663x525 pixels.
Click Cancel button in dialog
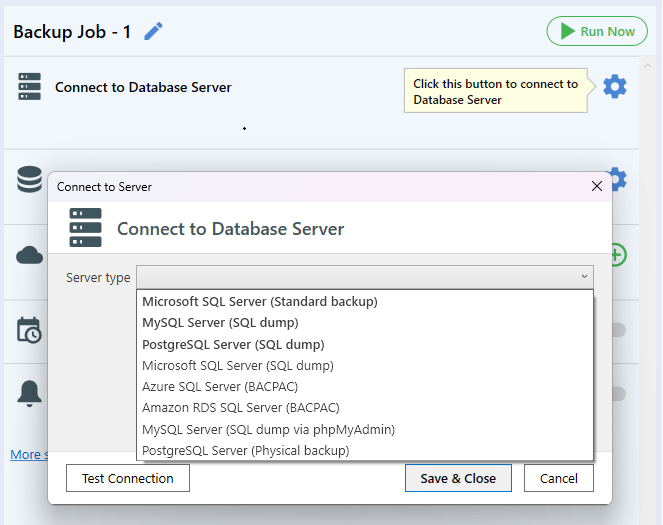point(559,478)
